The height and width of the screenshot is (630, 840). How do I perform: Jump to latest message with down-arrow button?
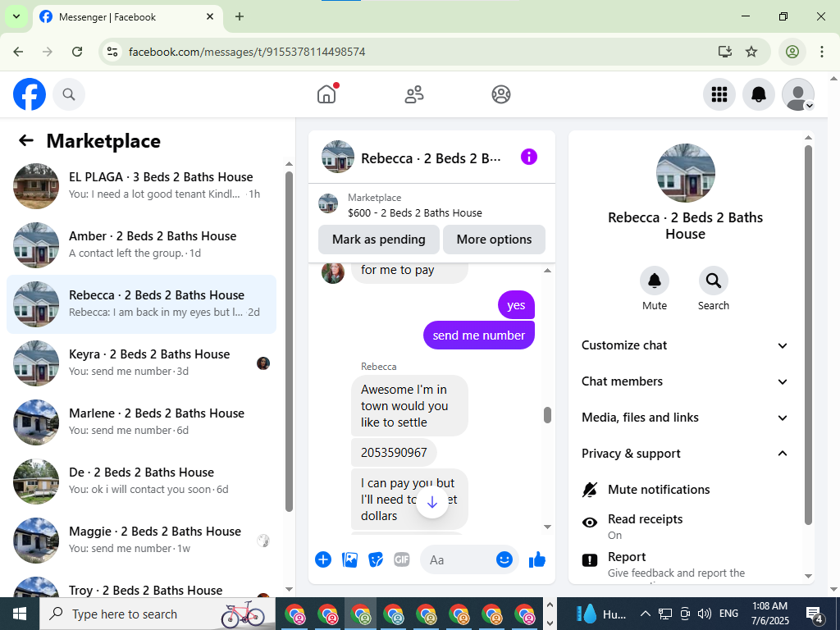coord(431,503)
